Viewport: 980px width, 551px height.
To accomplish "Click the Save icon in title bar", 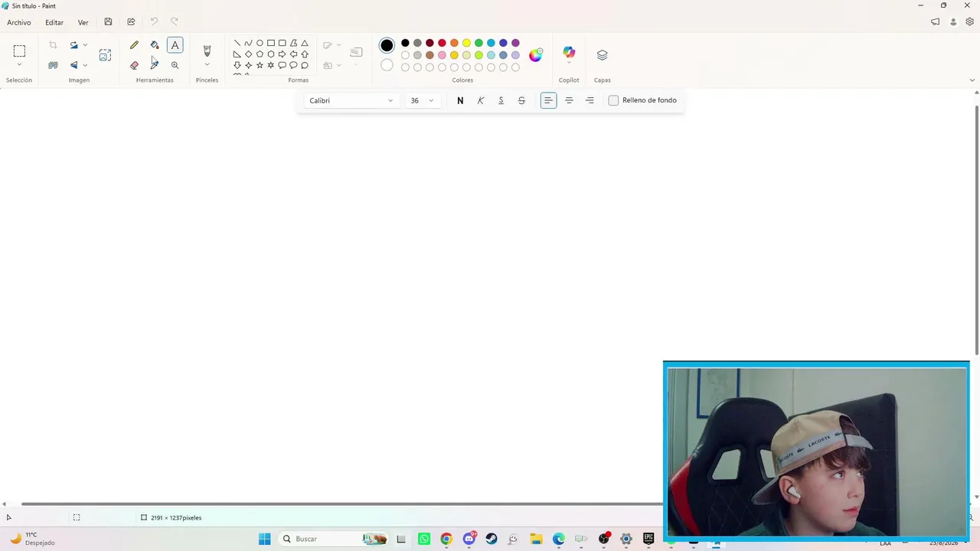I will tap(108, 22).
